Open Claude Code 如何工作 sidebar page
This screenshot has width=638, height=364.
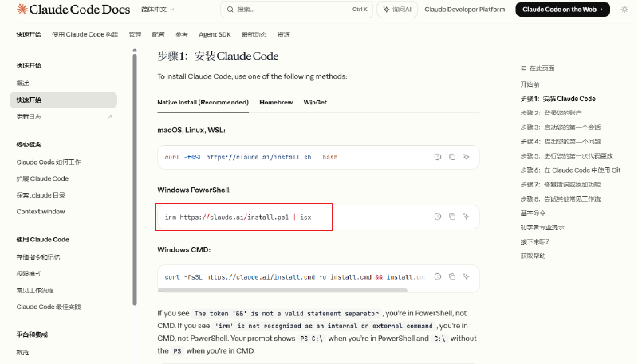(49, 162)
